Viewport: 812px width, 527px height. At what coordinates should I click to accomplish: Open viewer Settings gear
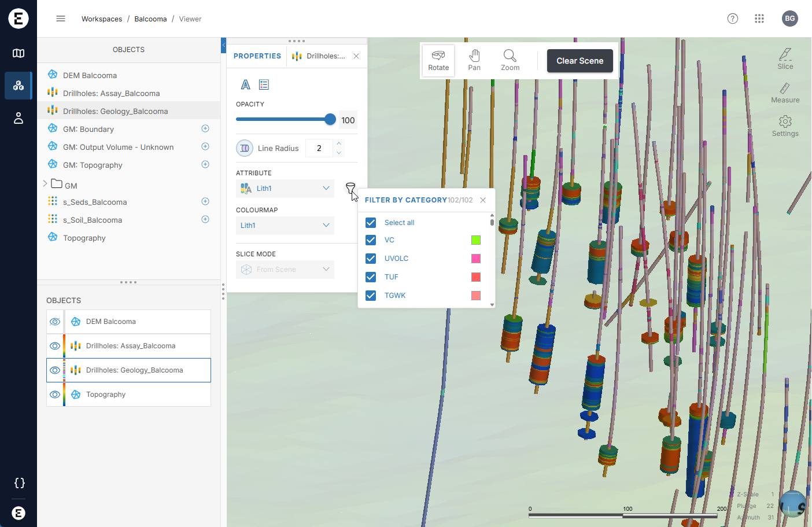pos(785,126)
